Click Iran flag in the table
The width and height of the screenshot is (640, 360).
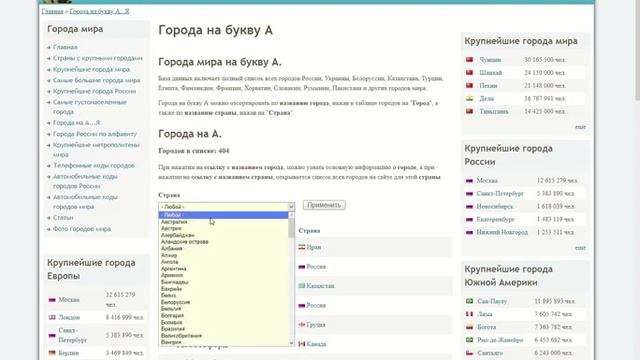coord(302,247)
